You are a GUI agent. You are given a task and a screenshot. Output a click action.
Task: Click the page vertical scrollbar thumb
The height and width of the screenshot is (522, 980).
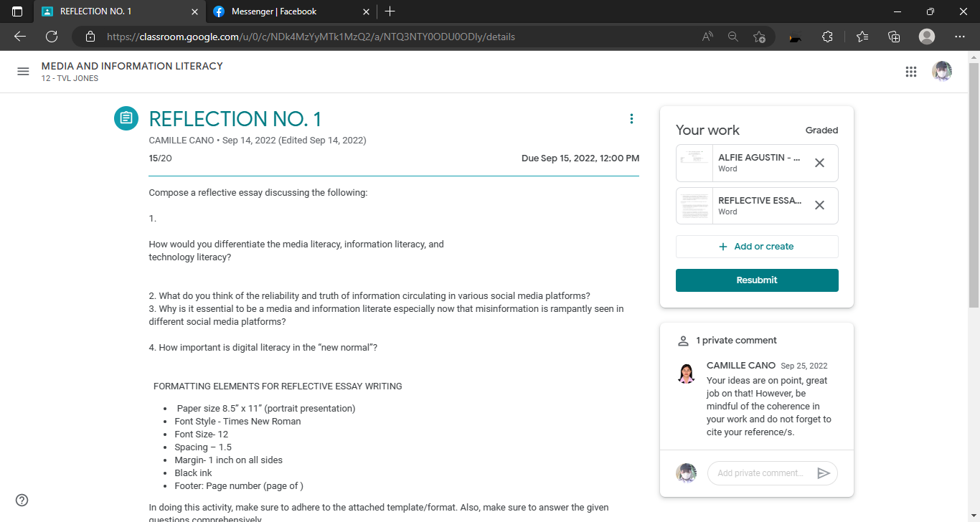point(974,185)
